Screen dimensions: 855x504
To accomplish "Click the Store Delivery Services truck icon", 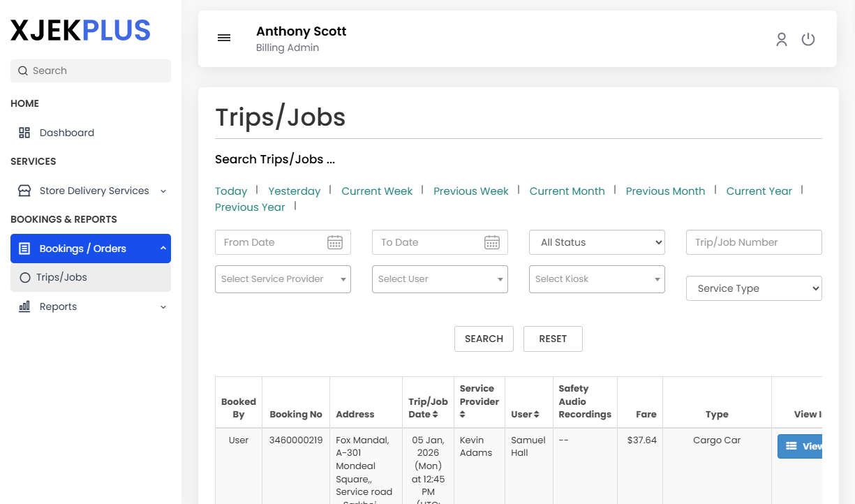I will tap(24, 190).
